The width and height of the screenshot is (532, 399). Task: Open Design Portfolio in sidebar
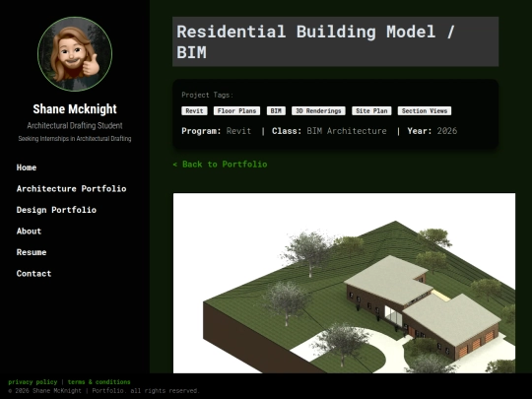pyautogui.click(x=56, y=210)
